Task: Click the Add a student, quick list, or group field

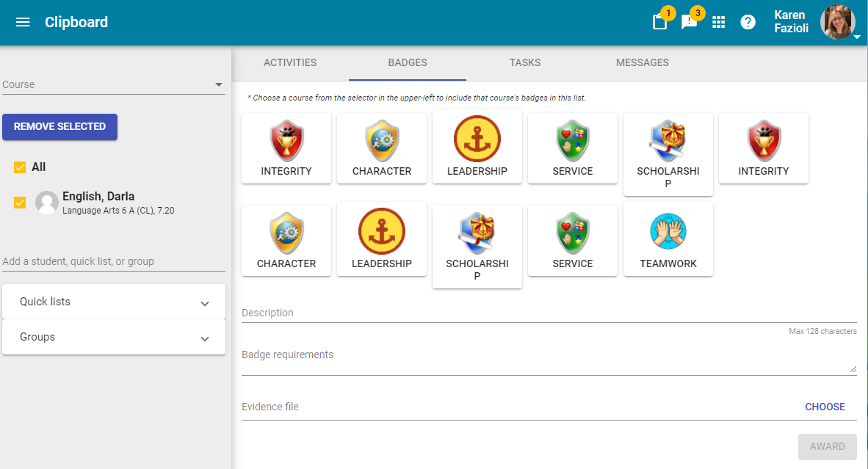Action: [x=114, y=261]
